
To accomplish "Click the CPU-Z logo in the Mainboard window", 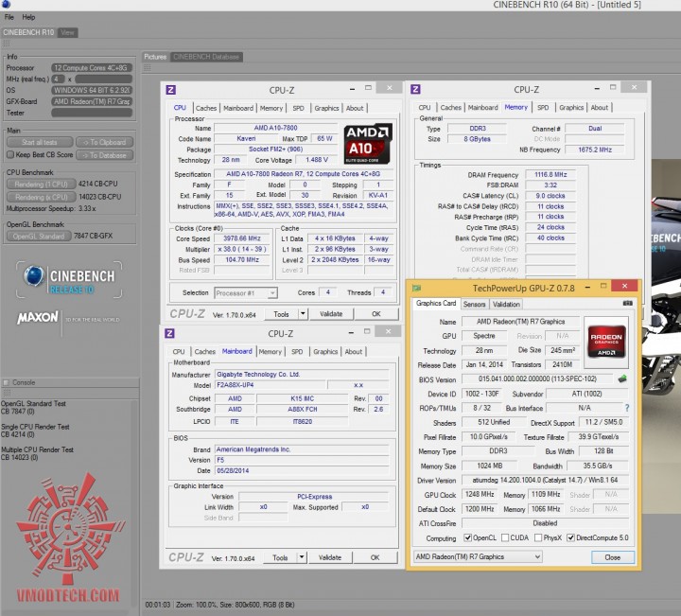I will point(170,333).
